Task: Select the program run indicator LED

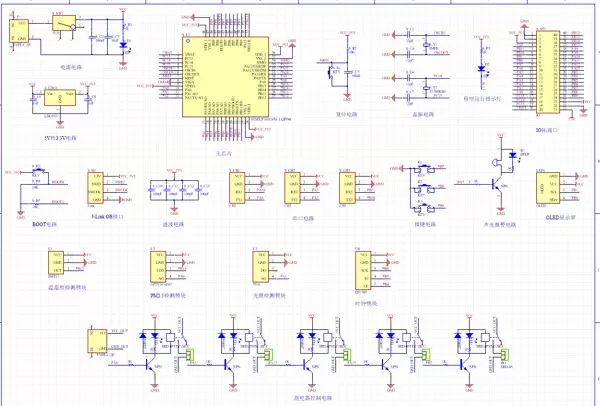Action: click(482, 70)
